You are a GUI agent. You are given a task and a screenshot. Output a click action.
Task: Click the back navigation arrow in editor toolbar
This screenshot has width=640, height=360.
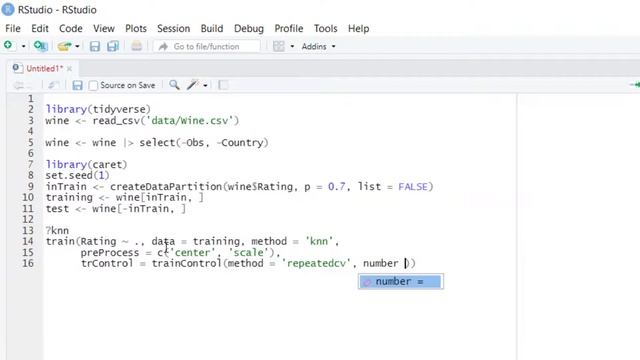point(18,85)
